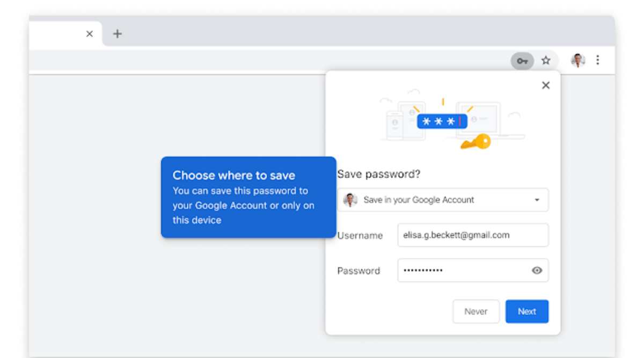This screenshot has height=358, width=644.
Task: Click the password key icon in the toolbar
Action: pyautogui.click(x=522, y=61)
